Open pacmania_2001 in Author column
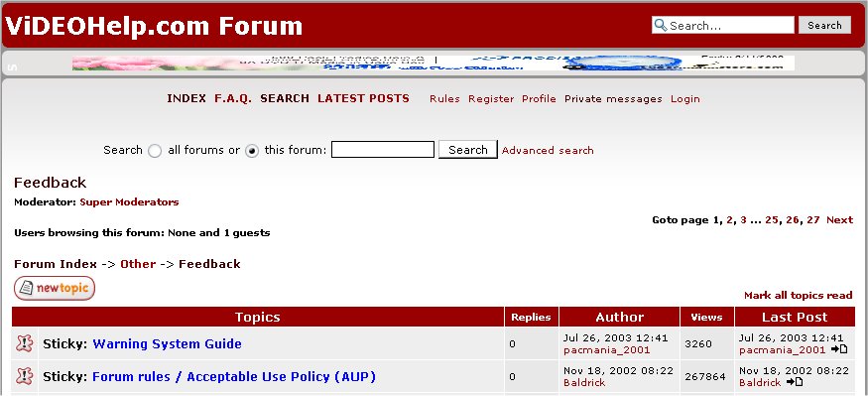 point(607,350)
